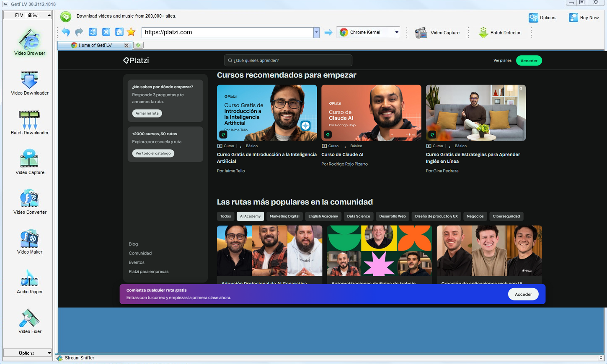Viewport: 607px width, 364px height.
Task: Expand the address bar URL dropdown
Action: (x=317, y=32)
